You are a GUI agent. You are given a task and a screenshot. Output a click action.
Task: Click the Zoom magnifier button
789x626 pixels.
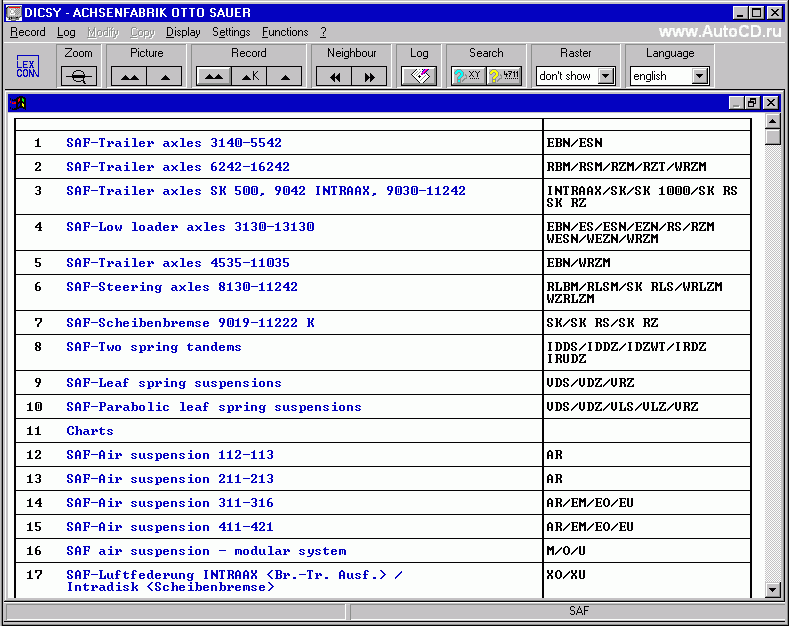coord(78,76)
